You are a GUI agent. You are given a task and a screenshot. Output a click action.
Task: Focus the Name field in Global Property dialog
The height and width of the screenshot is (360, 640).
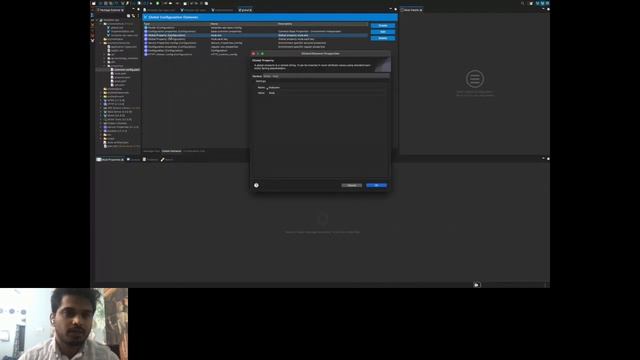[326, 87]
